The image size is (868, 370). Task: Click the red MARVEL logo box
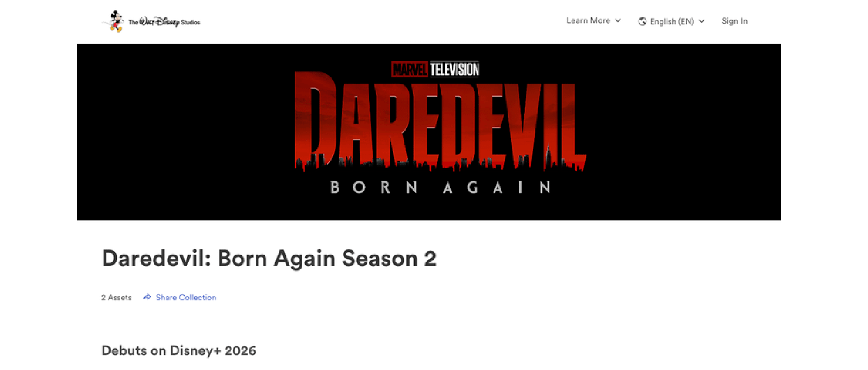point(410,70)
